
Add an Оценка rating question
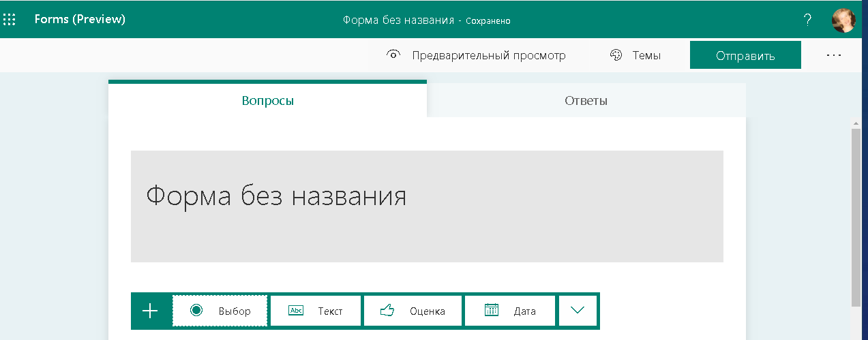click(413, 311)
